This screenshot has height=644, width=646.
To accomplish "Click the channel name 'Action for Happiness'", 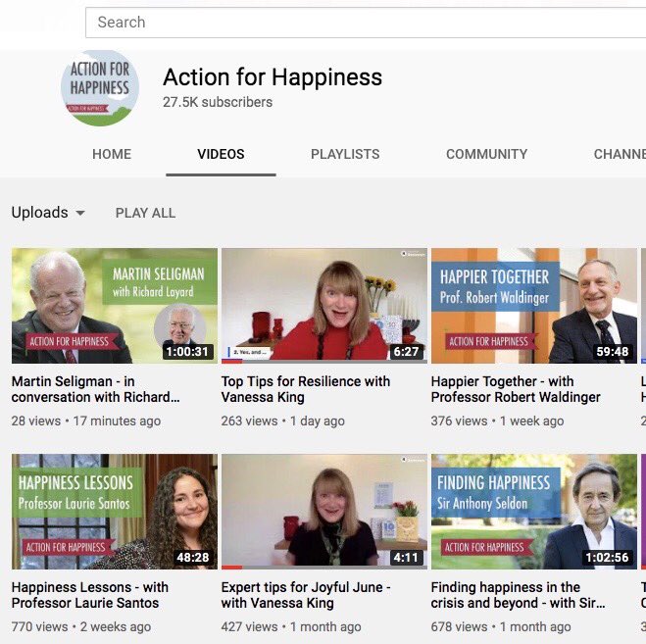I will [x=273, y=77].
